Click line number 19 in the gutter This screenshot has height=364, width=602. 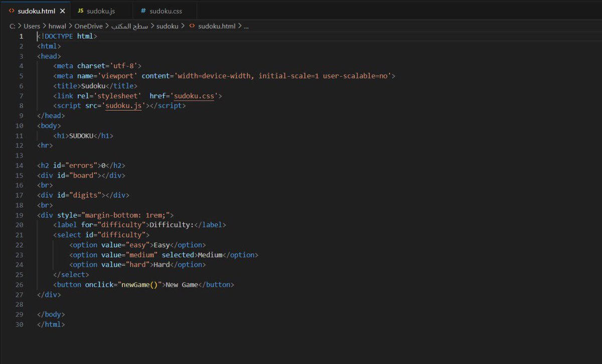[x=20, y=215]
